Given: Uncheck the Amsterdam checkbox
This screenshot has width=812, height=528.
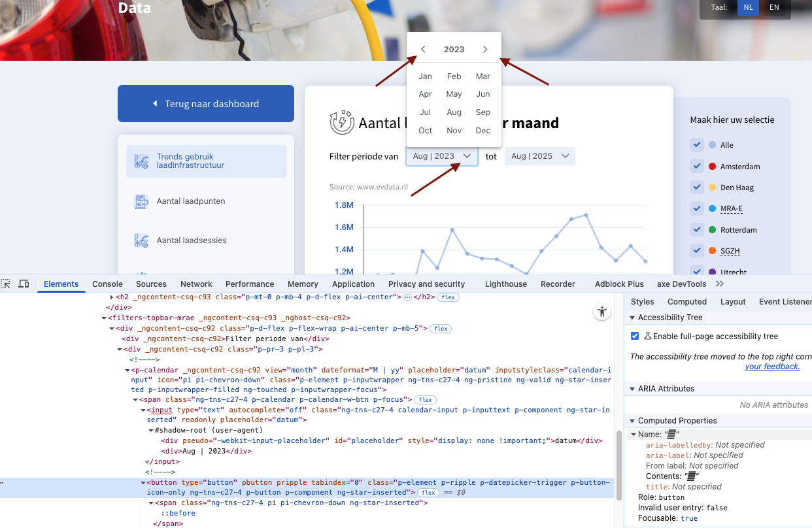Looking at the screenshot, I should (x=697, y=167).
